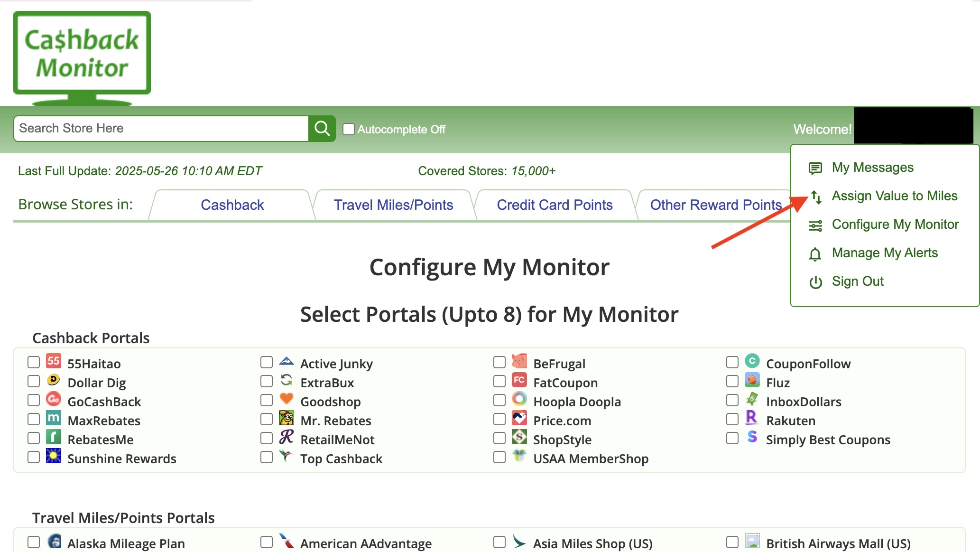Click the 55Haitao portal logo icon
The width and height of the screenshot is (980, 552).
tap(54, 361)
